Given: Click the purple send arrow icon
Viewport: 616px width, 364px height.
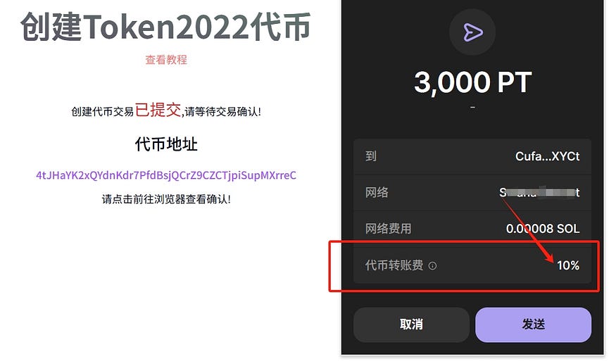Looking at the screenshot, I should tap(472, 32).
